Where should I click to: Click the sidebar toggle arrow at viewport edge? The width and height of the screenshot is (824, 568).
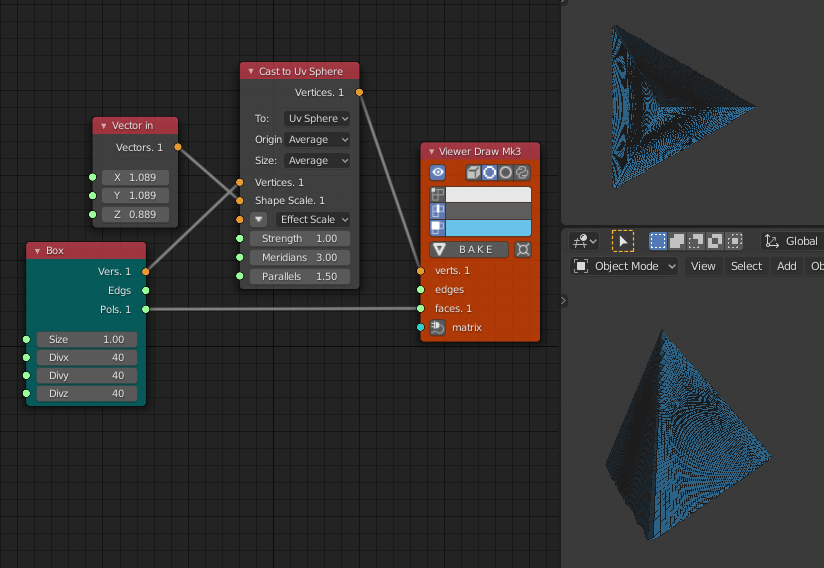point(563,301)
